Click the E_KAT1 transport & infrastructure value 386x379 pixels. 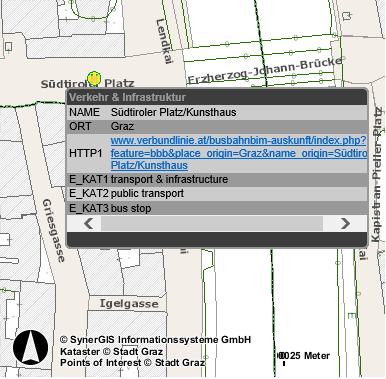[x=169, y=179]
